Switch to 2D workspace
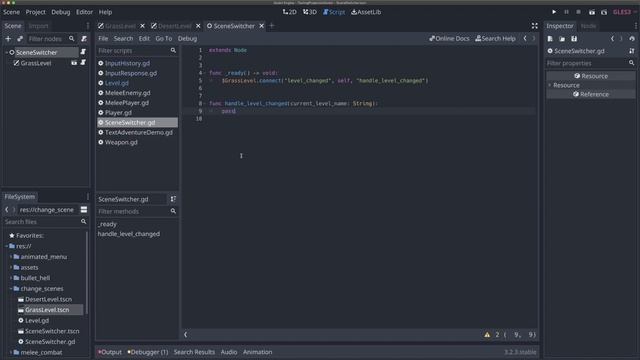This screenshot has height=360, width=640. 289,12
